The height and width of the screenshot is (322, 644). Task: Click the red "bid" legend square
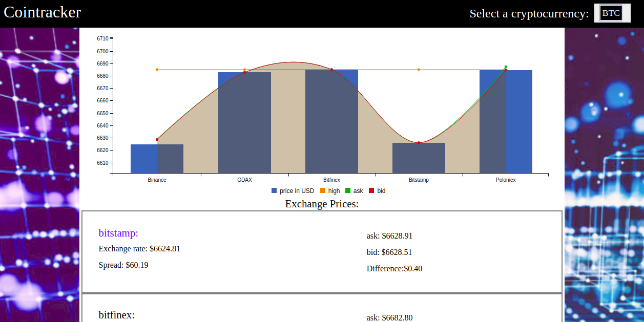click(370, 190)
